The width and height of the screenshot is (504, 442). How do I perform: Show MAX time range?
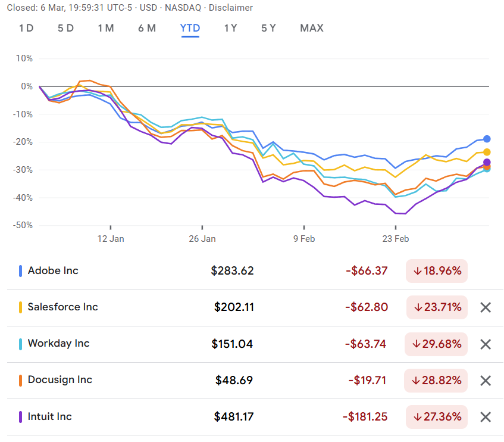pyautogui.click(x=312, y=28)
